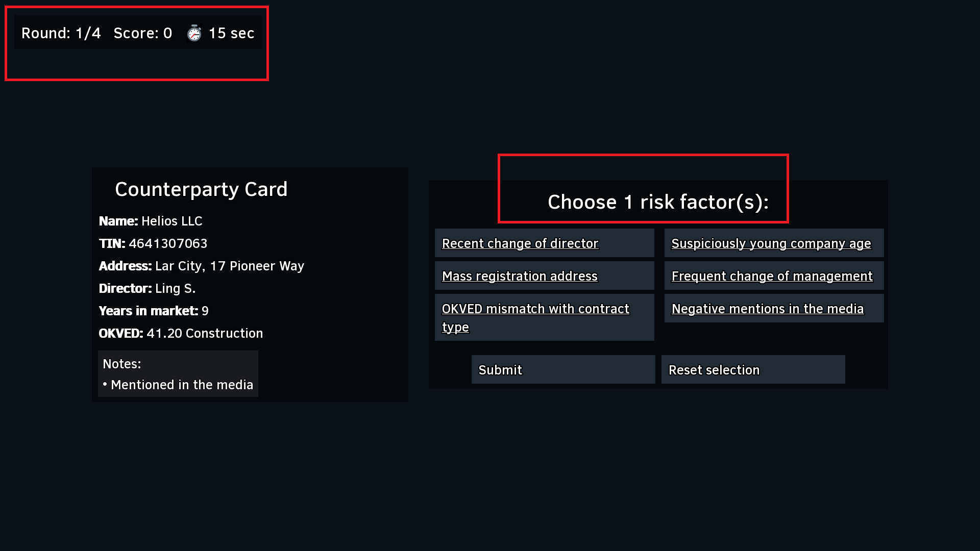Click the company name Helios LLC
Screen dimensions: 980x551
coord(171,221)
